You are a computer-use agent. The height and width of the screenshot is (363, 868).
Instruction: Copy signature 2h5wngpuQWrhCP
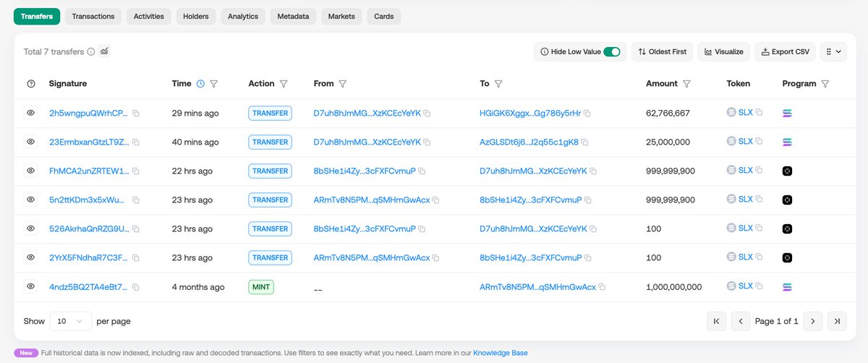(x=136, y=114)
